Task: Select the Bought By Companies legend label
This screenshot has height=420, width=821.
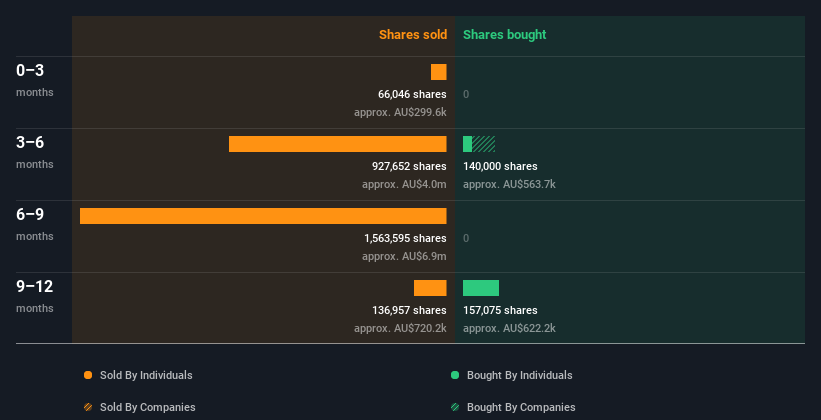Action: coord(521,407)
